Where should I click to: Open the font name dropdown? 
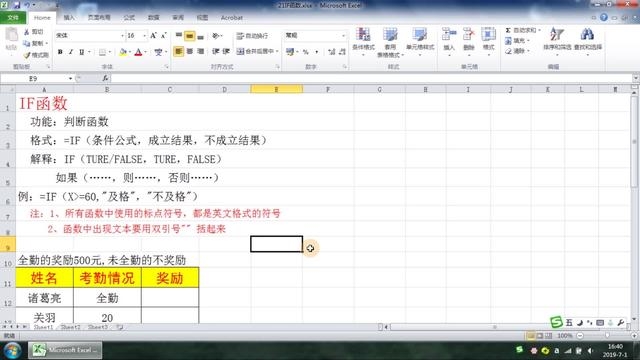(122, 36)
